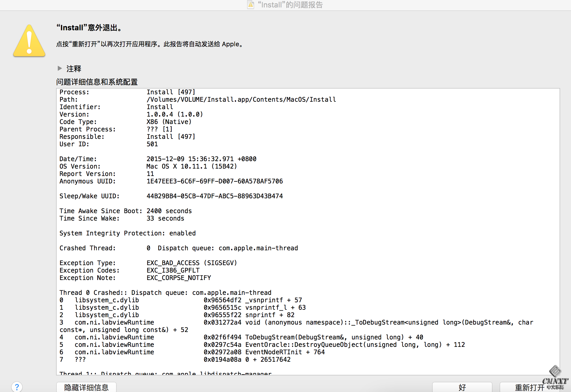Click the 重新打开 reopen button
The height and width of the screenshot is (392, 571).
[x=530, y=387]
